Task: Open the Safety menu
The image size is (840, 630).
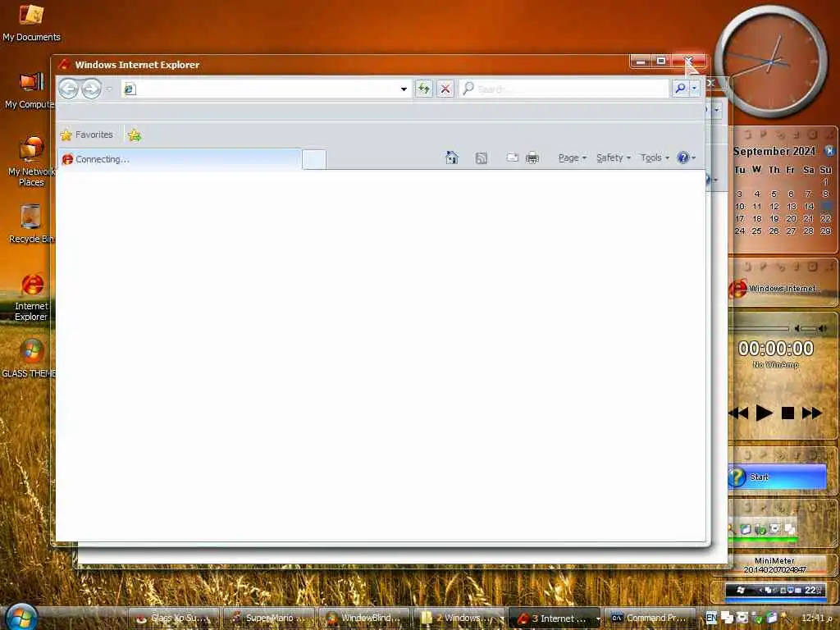Action: click(614, 158)
